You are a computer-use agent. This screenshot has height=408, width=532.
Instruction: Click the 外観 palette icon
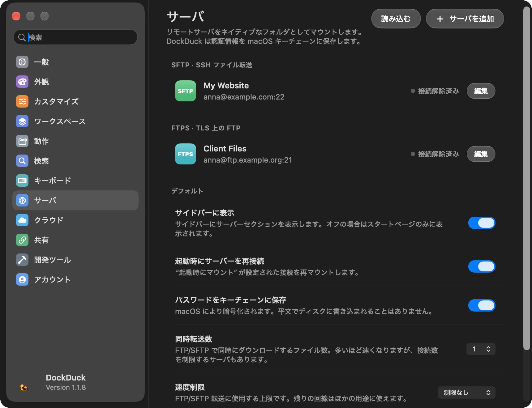22,82
